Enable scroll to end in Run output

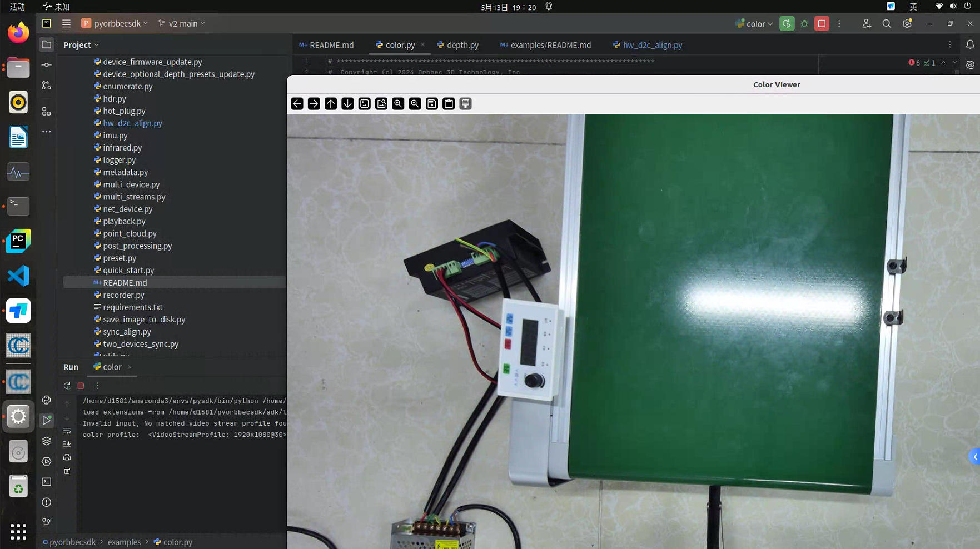(67, 444)
